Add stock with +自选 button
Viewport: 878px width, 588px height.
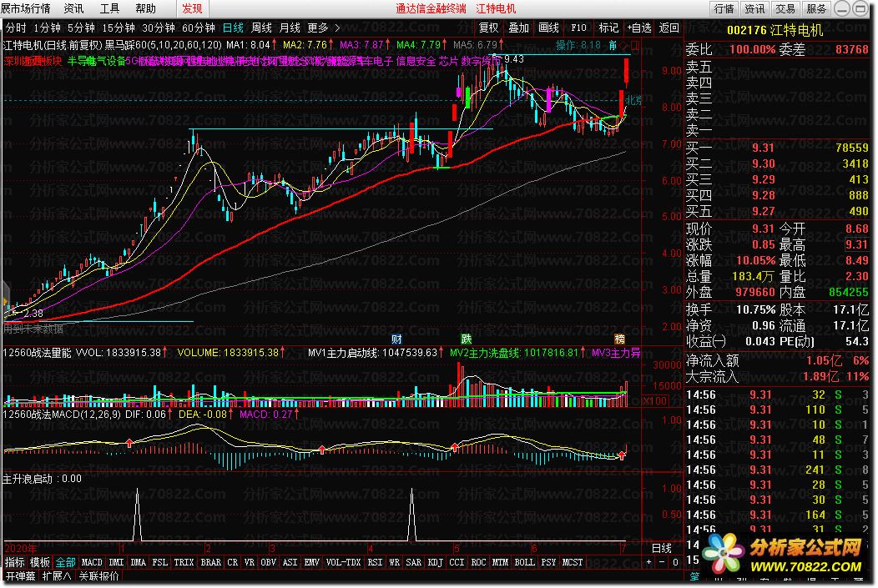coord(639,28)
